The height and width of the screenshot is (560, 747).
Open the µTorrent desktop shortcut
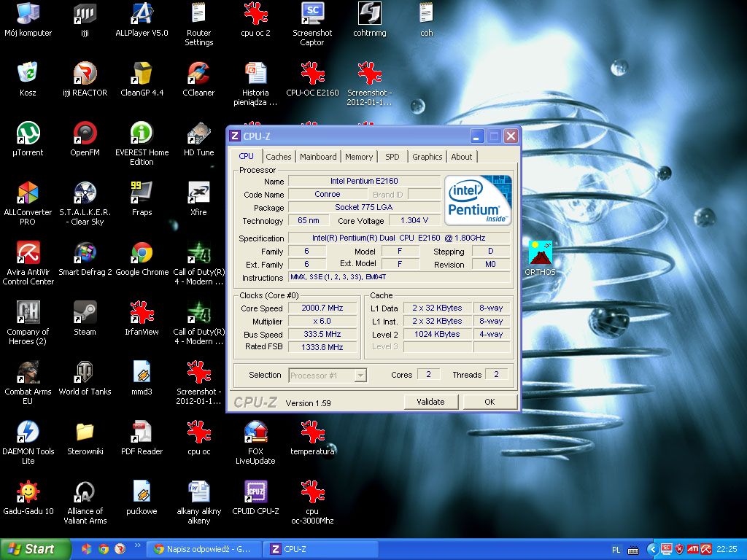[x=28, y=134]
